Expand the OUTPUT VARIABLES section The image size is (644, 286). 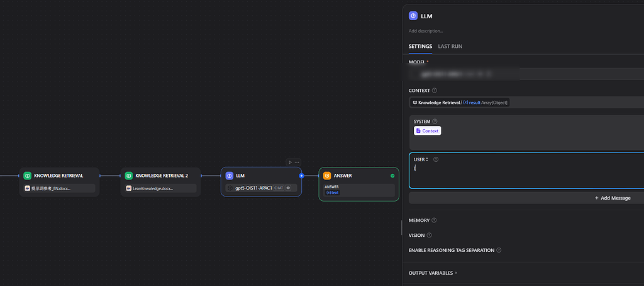[433, 273]
